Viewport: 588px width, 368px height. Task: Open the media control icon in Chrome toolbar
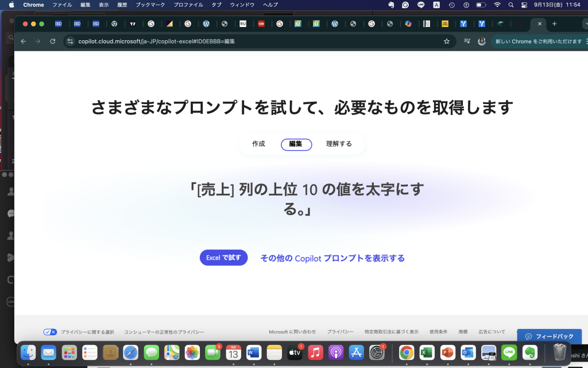(x=467, y=41)
